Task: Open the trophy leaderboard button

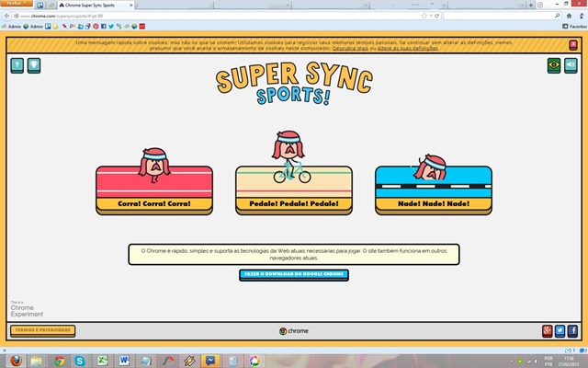Action: [x=34, y=65]
